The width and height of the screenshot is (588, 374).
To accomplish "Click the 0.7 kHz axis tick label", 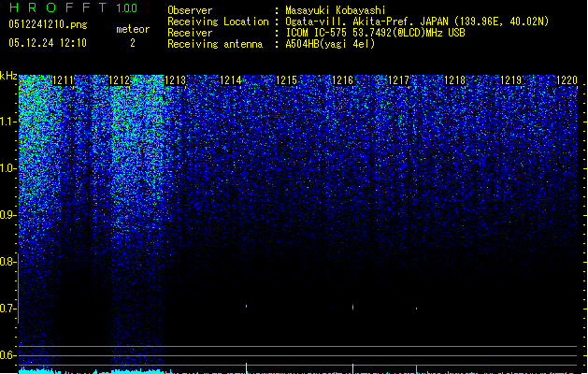I will (x=8, y=309).
